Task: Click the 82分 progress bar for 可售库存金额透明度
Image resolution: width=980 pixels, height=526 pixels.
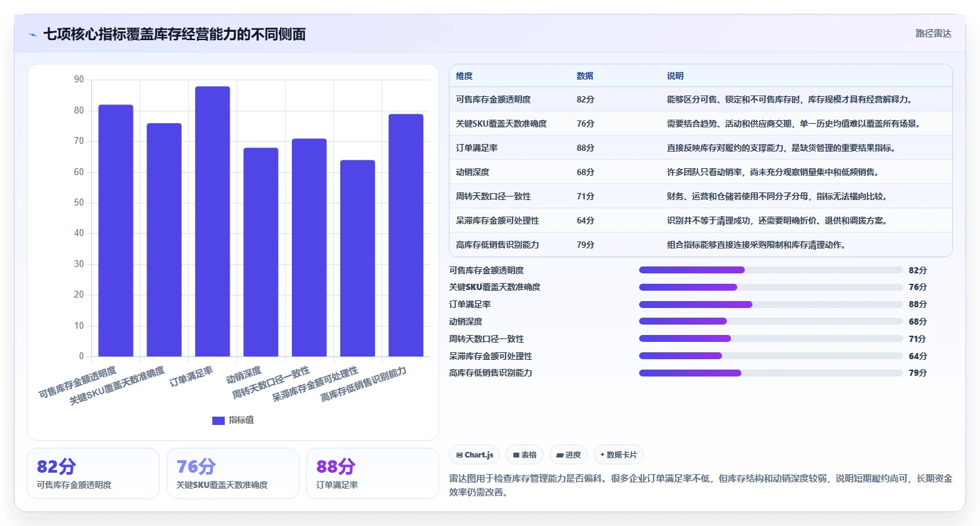Action: click(771, 270)
